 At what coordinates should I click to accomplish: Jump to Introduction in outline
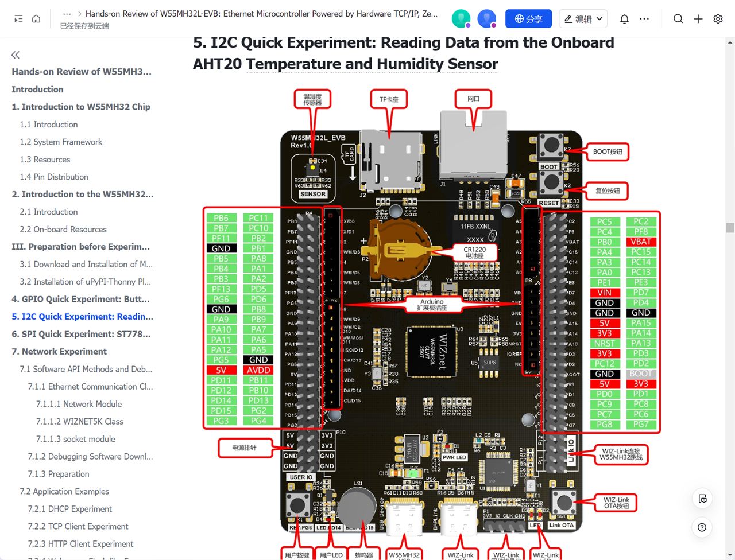[x=37, y=90]
